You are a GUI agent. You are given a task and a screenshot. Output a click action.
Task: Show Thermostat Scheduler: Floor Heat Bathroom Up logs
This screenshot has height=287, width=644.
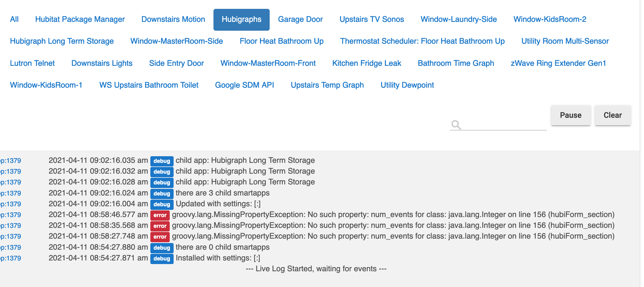coord(422,41)
